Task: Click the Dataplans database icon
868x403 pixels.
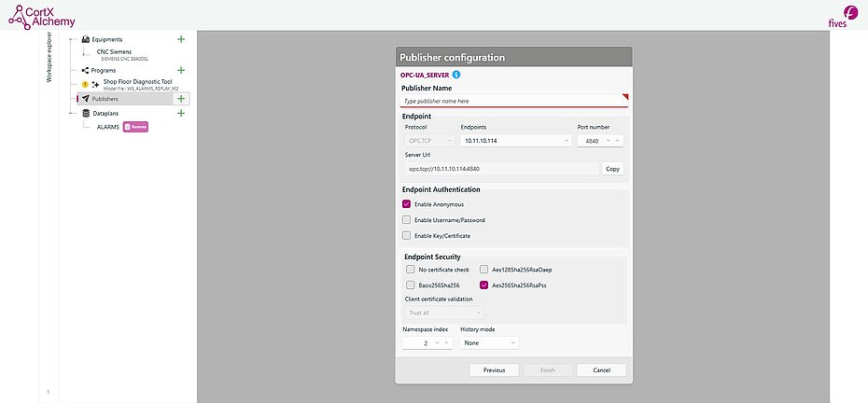Action: click(x=85, y=113)
